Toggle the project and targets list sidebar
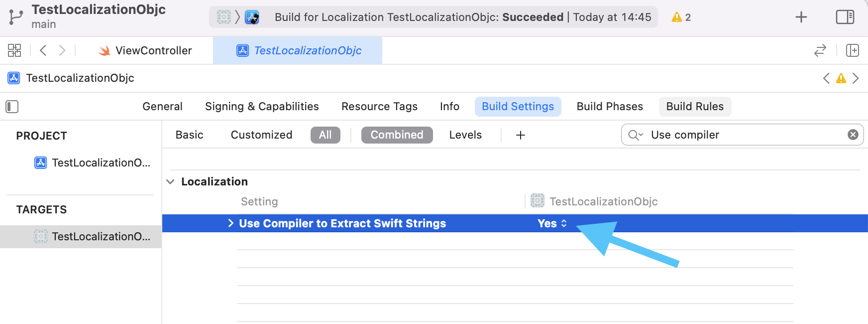This screenshot has width=868, height=324. pyautogui.click(x=12, y=107)
